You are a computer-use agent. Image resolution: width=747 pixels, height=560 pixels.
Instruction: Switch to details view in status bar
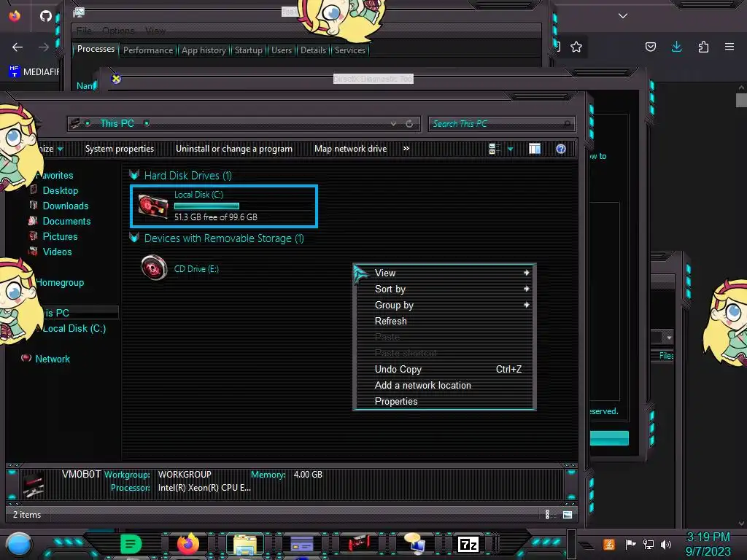click(x=547, y=514)
